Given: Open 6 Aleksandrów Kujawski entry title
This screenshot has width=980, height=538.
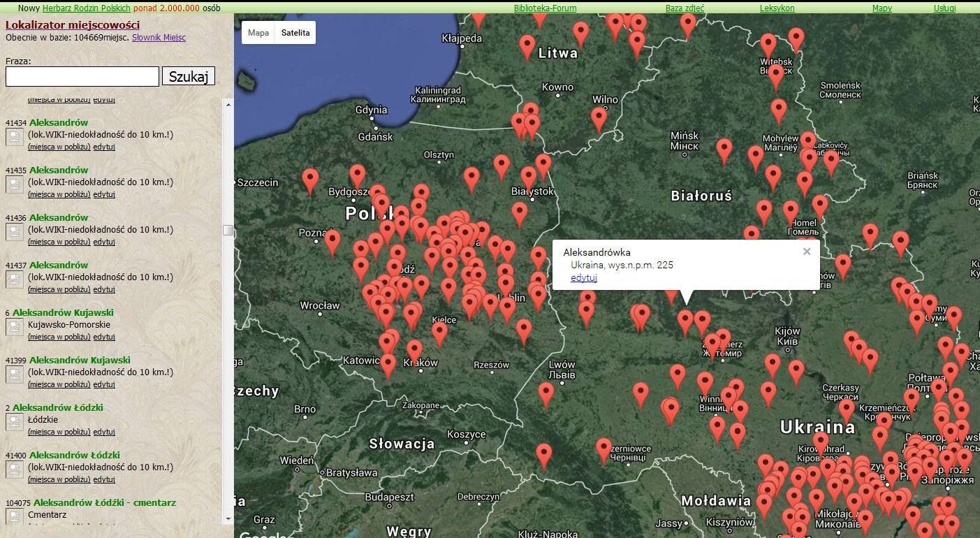Looking at the screenshot, I should [63, 313].
